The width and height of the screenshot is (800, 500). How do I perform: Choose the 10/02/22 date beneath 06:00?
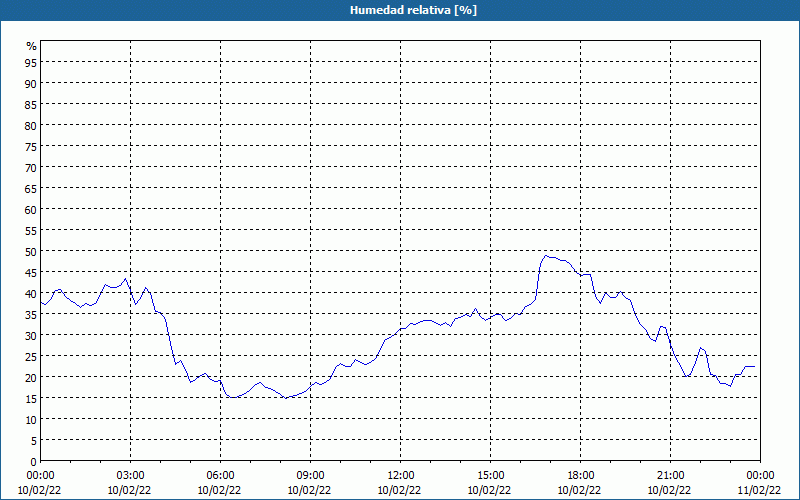pyautogui.click(x=219, y=490)
